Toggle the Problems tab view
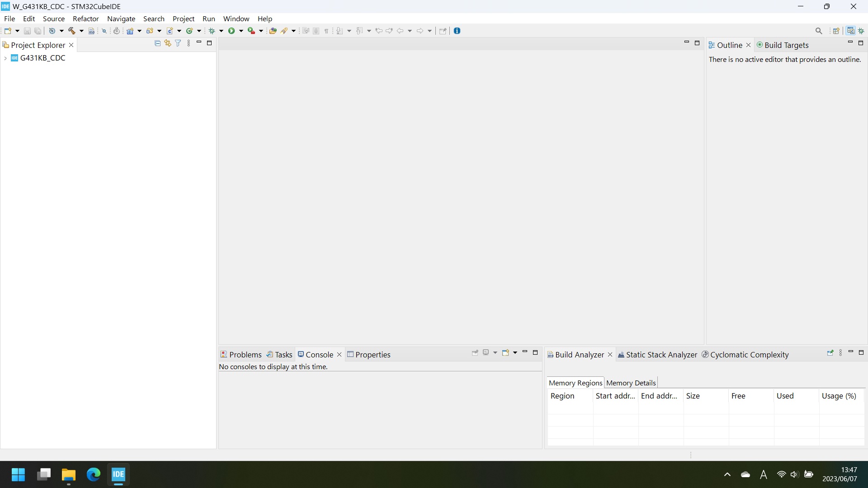868x488 pixels. click(x=241, y=354)
